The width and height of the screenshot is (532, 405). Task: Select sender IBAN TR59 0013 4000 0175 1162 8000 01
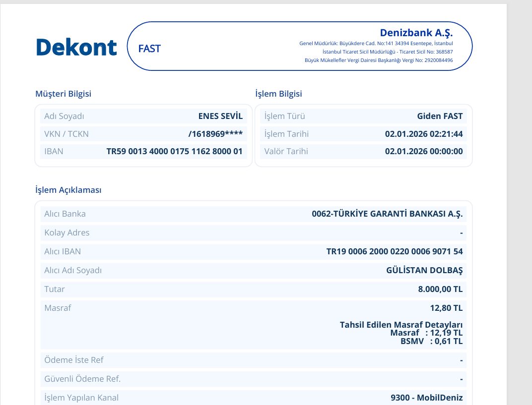(x=175, y=152)
